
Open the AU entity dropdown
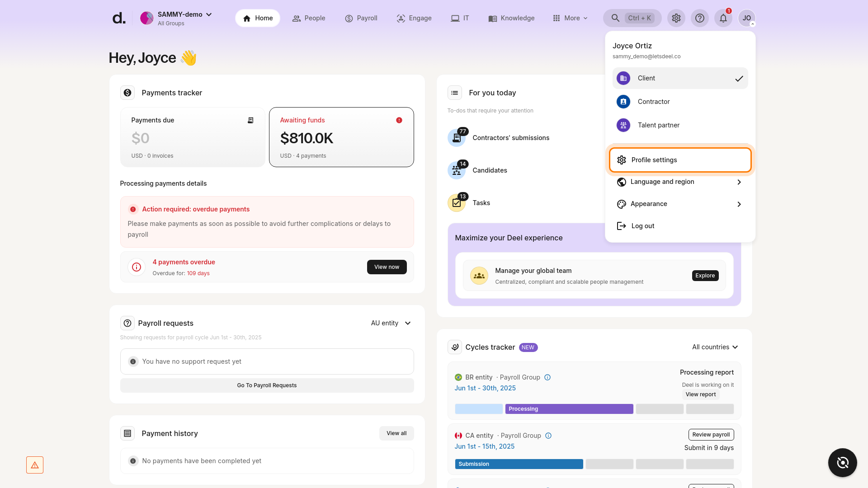point(391,323)
